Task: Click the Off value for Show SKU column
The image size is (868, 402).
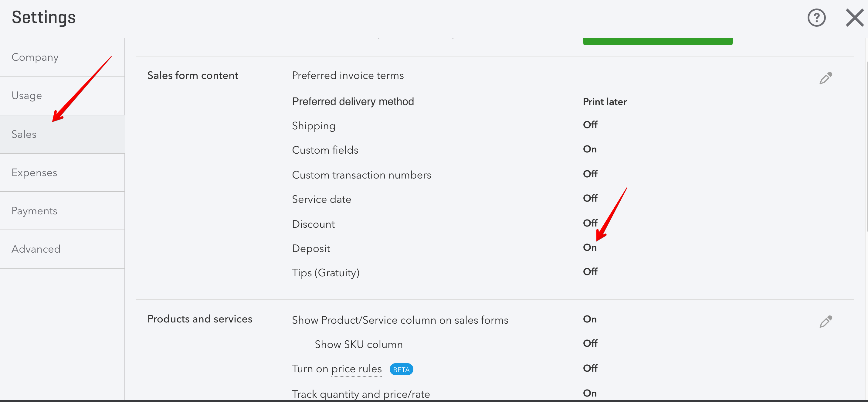Action: [x=590, y=343]
